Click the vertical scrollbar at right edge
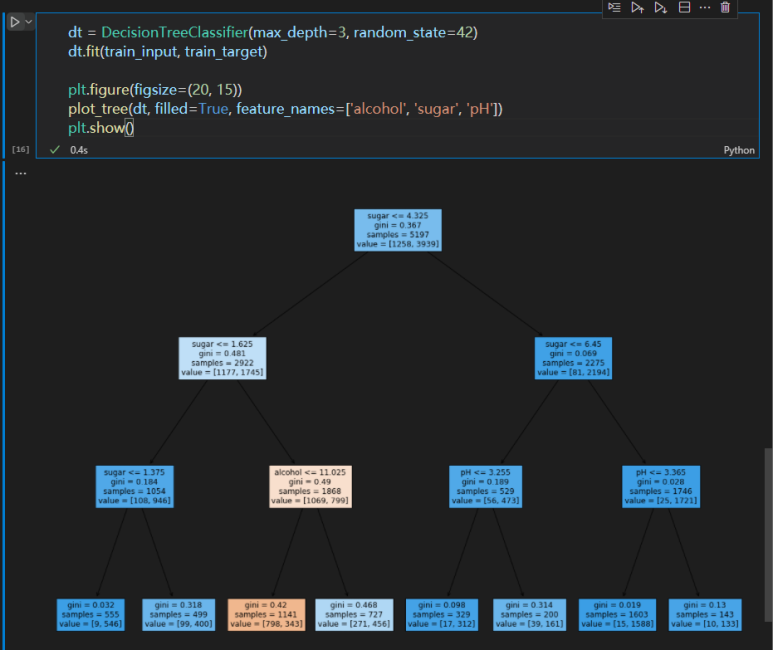 click(768, 535)
